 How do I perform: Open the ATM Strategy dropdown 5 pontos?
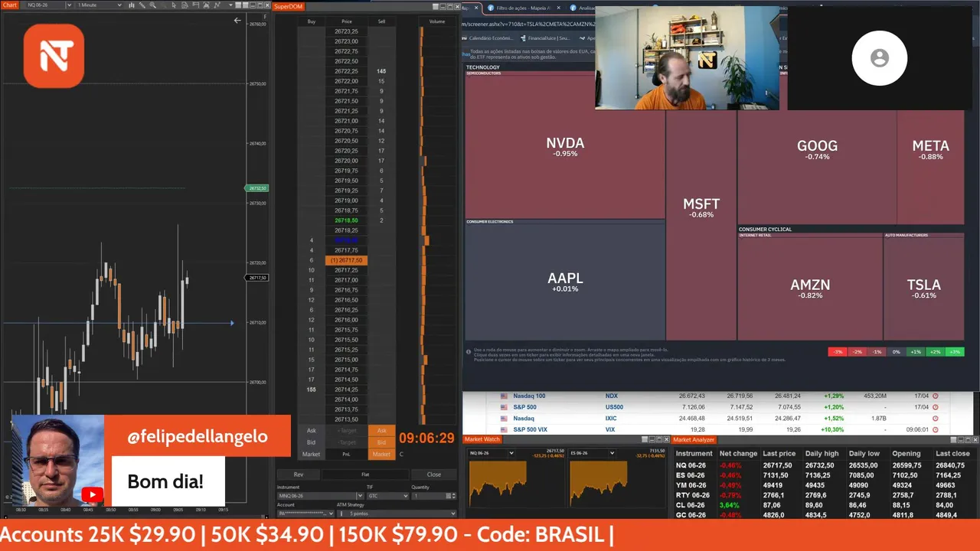397,514
